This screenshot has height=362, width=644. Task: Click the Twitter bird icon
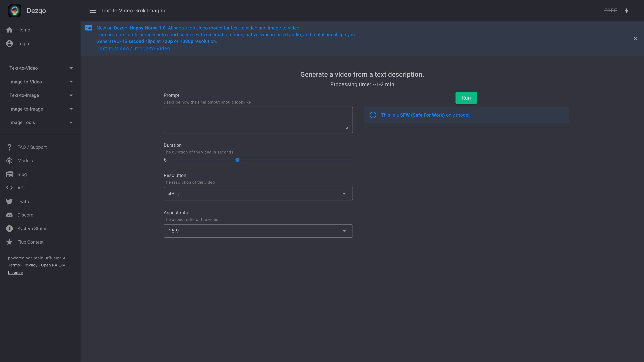(10, 202)
